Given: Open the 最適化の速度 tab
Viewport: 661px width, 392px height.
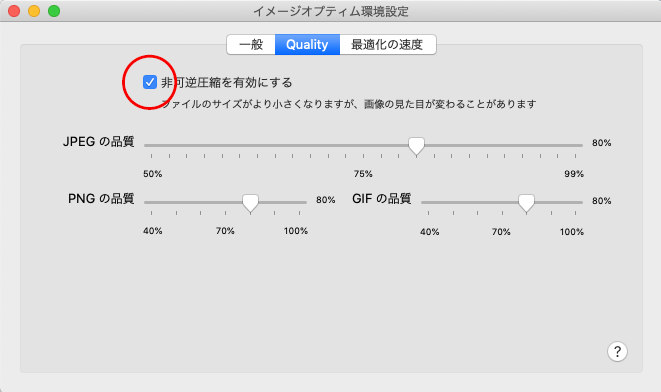Looking at the screenshot, I should 387,44.
